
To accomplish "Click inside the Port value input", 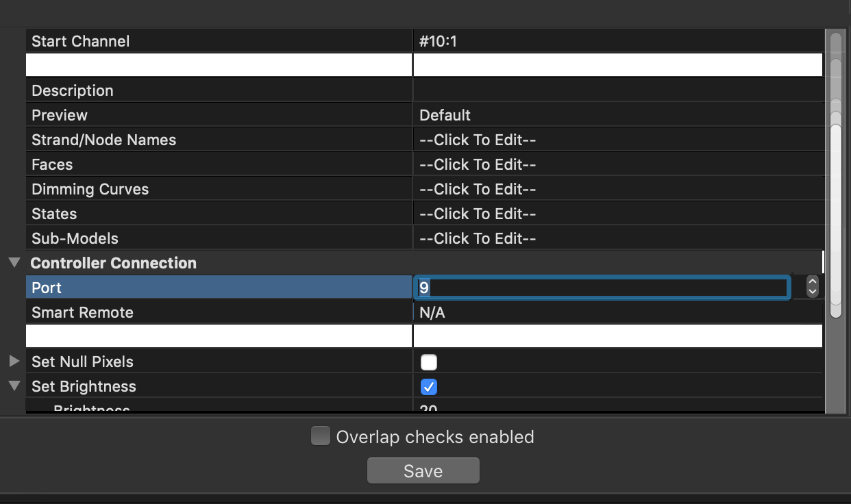I will click(602, 288).
